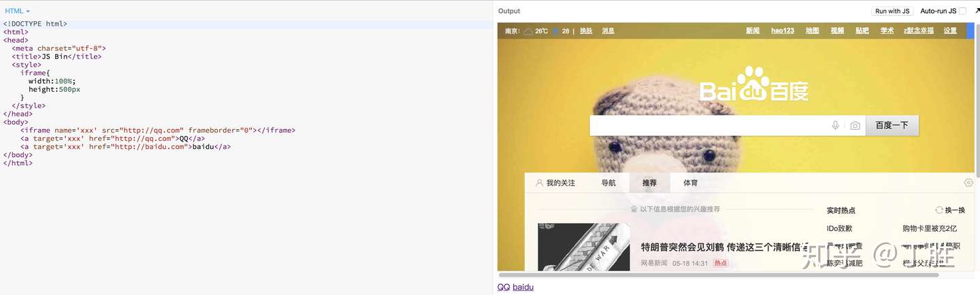Switch to the 我的关注 tab
980x295 pixels.
tap(555, 183)
